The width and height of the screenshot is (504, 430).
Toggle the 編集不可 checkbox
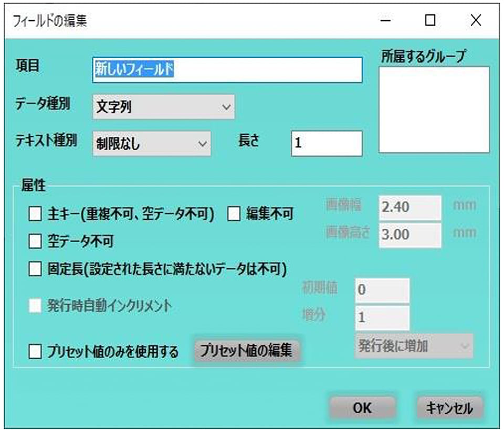pos(234,214)
